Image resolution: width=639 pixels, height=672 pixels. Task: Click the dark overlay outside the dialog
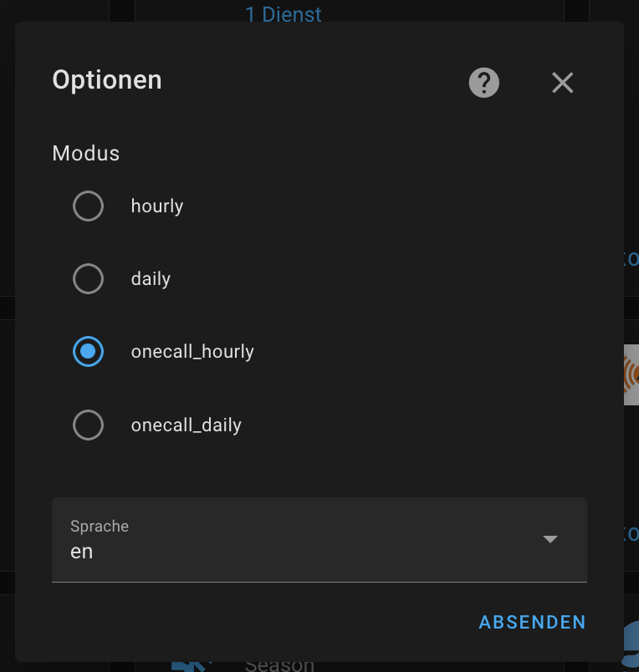click(x=7, y=334)
